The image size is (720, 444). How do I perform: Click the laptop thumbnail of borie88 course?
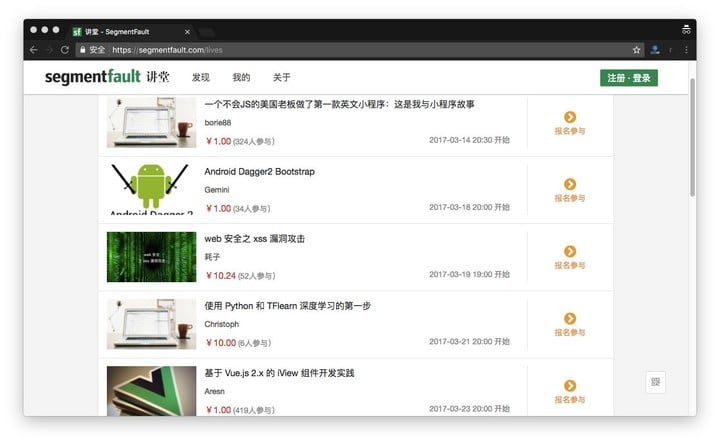click(x=152, y=122)
